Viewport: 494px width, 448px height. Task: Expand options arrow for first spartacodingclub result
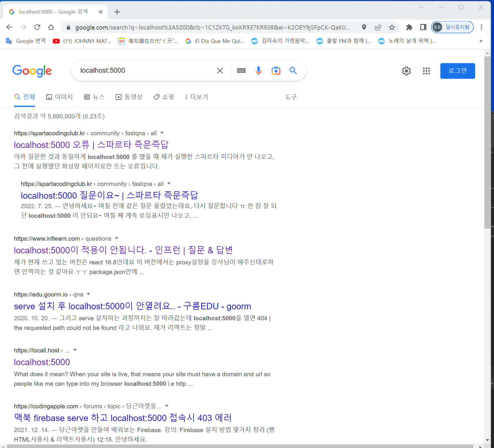(162, 133)
